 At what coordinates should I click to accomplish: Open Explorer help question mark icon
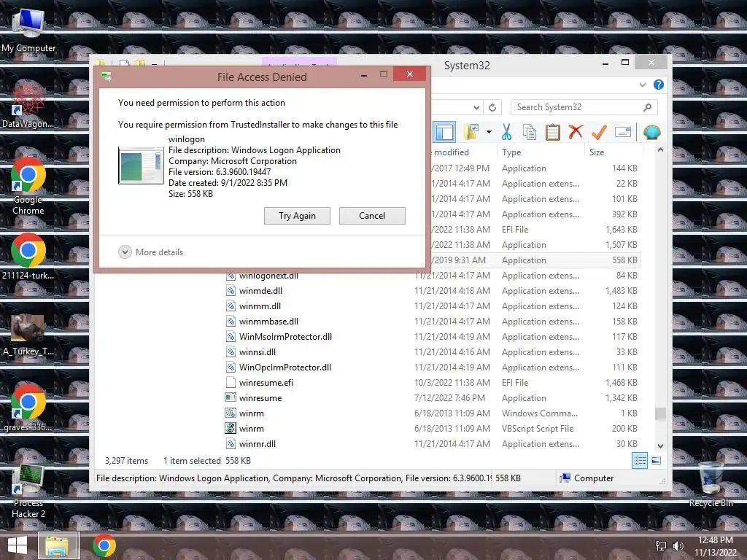(659, 85)
